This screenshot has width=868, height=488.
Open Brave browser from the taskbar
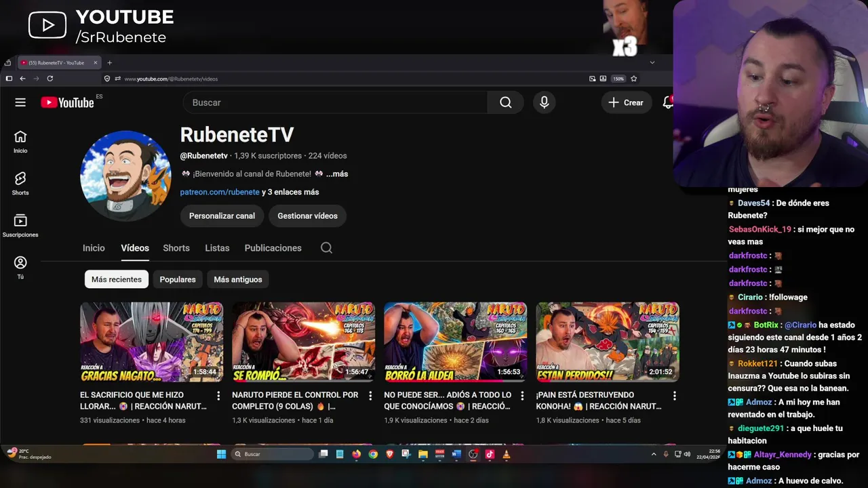click(389, 454)
